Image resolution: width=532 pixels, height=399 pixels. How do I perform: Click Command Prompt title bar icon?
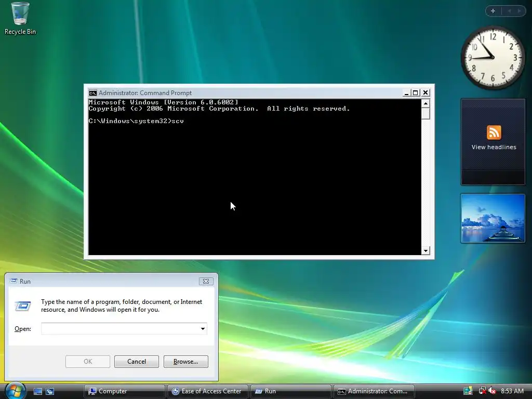click(x=92, y=93)
